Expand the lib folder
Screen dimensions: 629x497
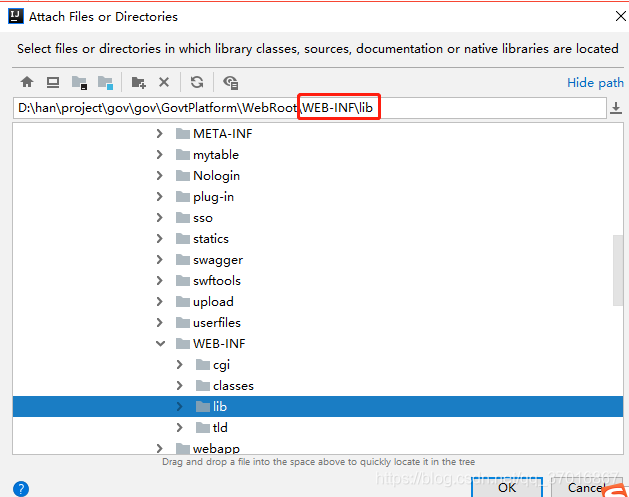click(180, 407)
